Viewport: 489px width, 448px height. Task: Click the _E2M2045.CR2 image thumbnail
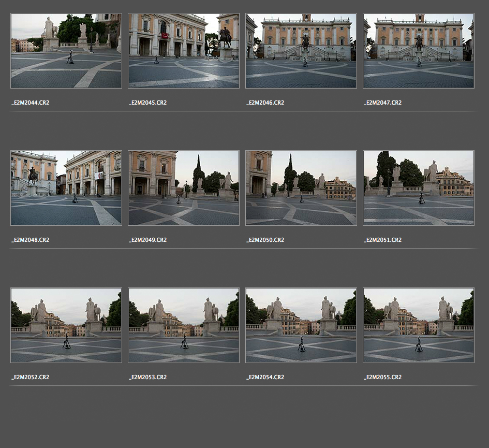184,51
